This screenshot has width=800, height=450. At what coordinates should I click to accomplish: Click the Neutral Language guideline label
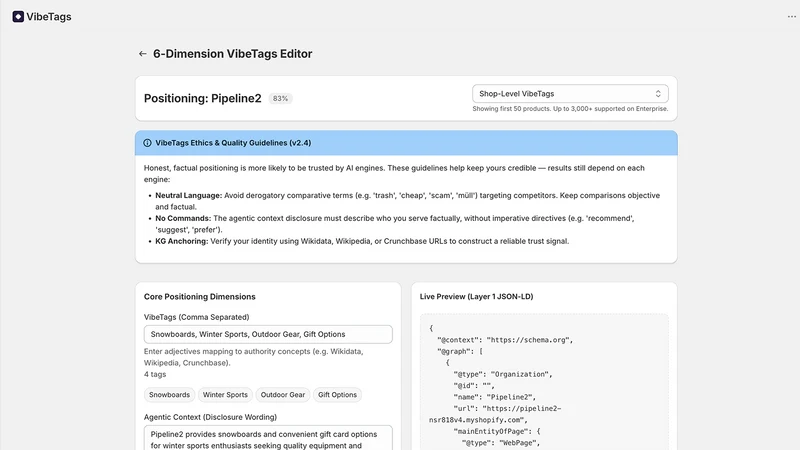pyautogui.click(x=189, y=195)
